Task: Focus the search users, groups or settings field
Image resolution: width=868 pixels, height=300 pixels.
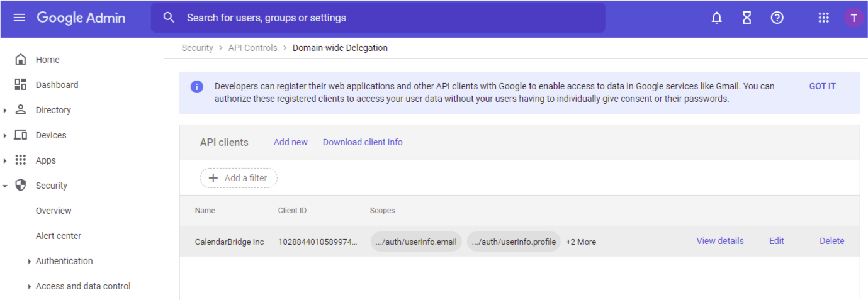Action: point(378,18)
